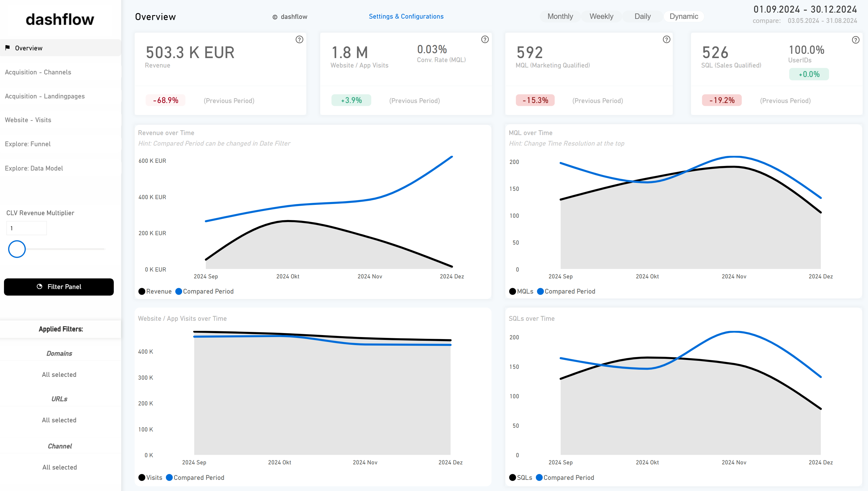Click help icon on Website Visits card
The image size is (868, 491).
[485, 39]
